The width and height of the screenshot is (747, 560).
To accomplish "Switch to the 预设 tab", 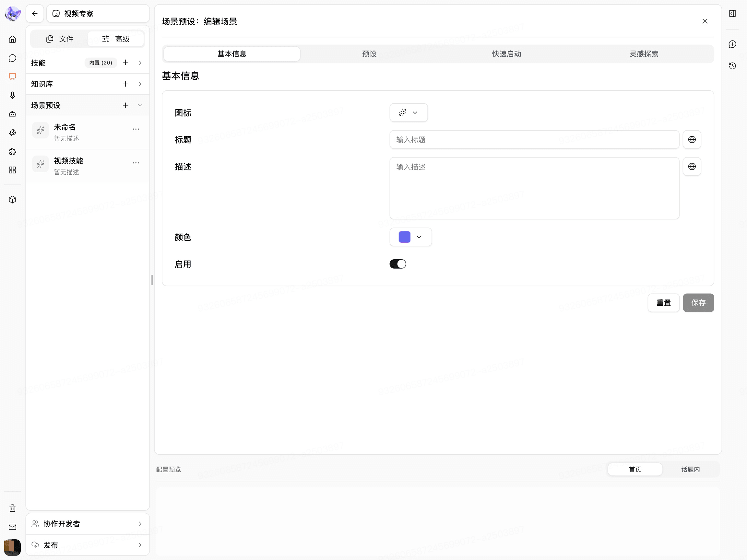I will click(x=369, y=54).
